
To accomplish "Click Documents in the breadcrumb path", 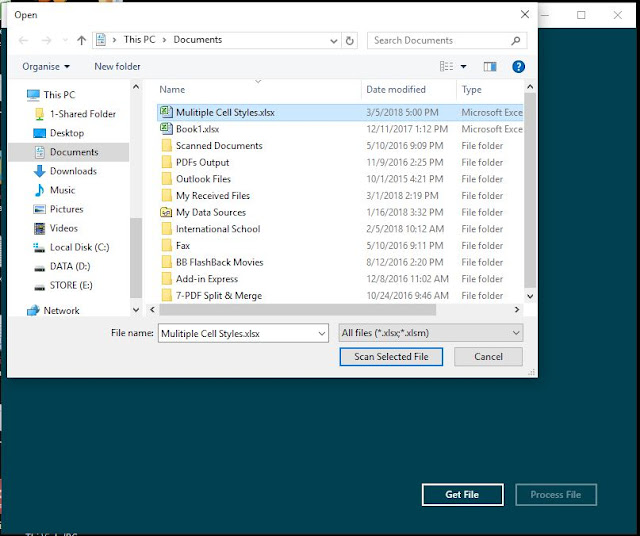I will pos(198,40).
